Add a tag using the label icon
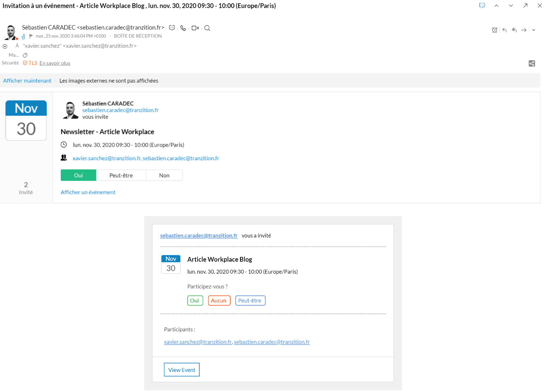 [25, 55]
